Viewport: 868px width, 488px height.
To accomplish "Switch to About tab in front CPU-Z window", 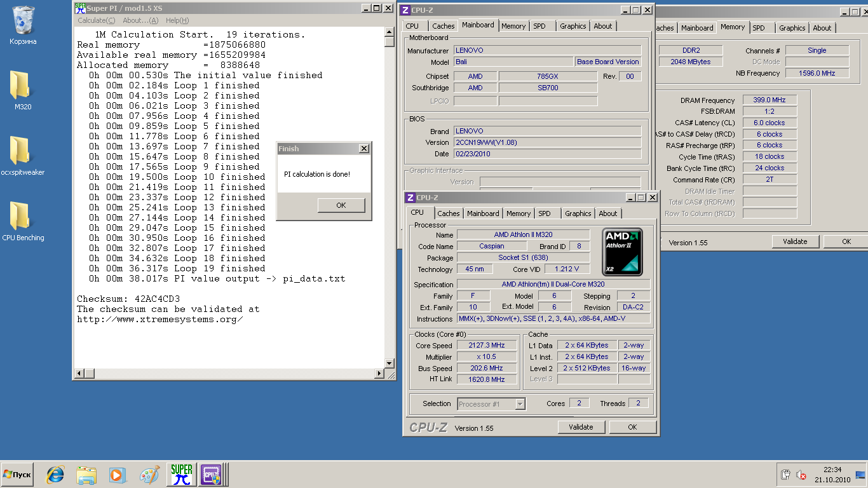I will (608, 213).
